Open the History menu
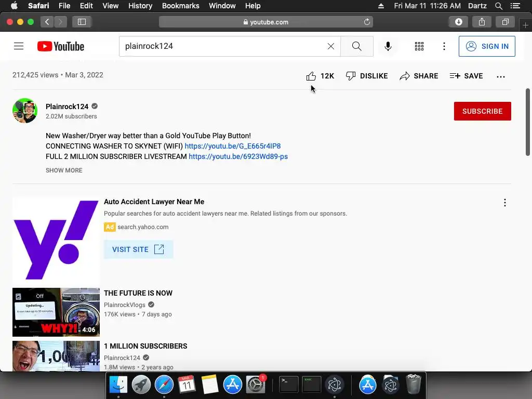Screen dimensions: 532x399 (140, 6)
